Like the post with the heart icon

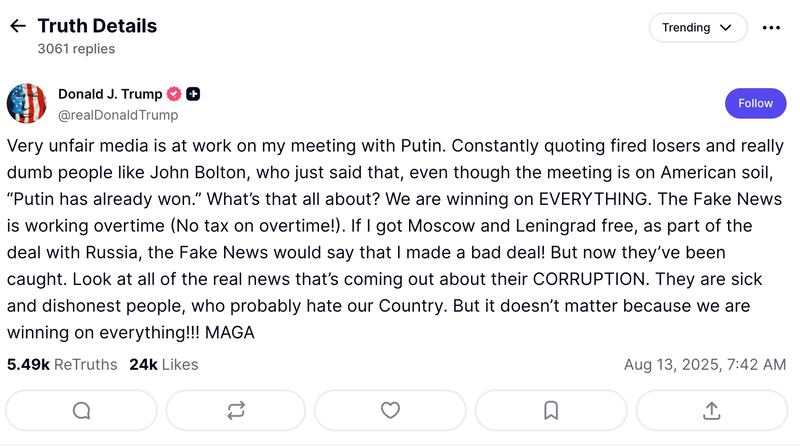coord(391,410)
